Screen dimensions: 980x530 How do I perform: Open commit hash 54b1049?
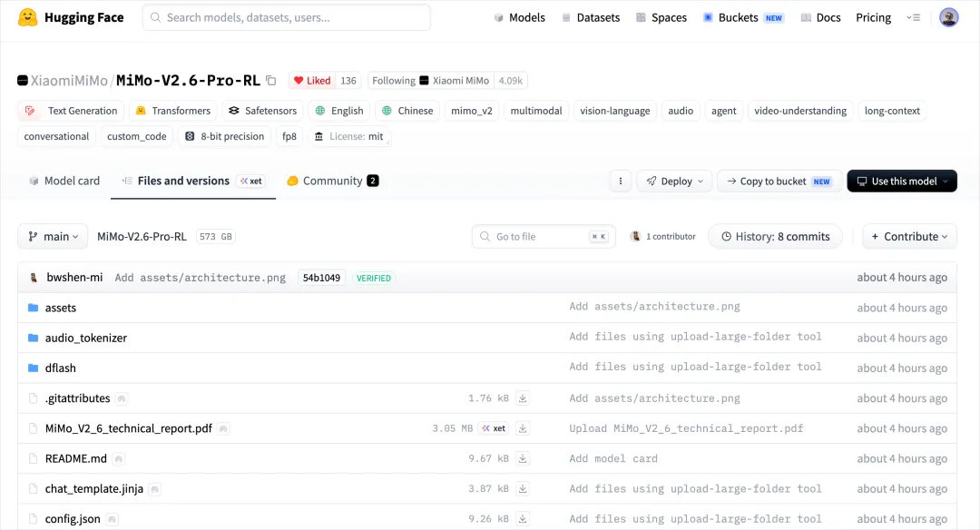(x=321, y=278)
